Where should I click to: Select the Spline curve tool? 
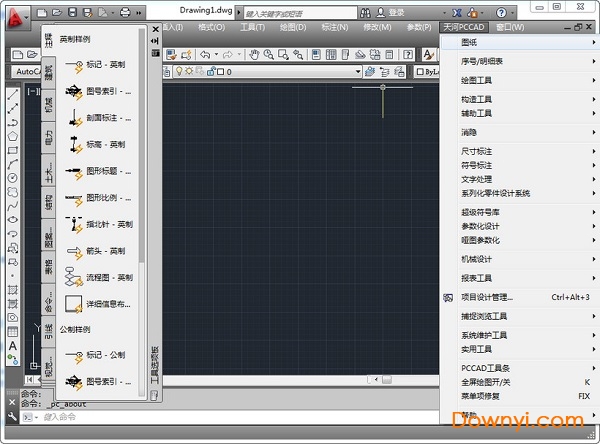(13, 206)
